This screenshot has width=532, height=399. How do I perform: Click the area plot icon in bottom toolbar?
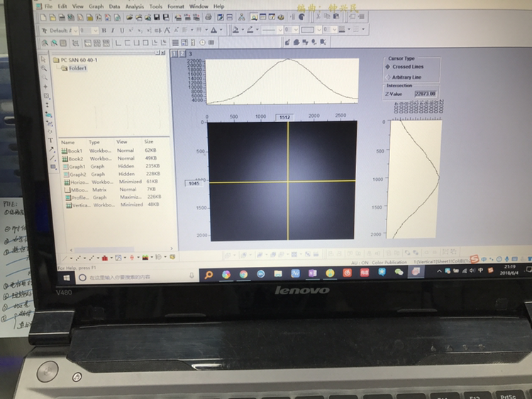tap(145, 258)
